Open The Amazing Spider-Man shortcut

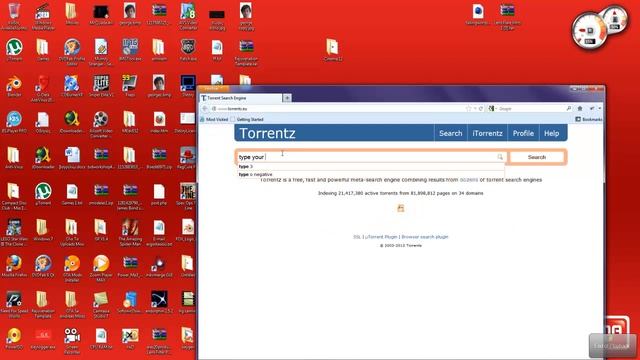click(x=130, y=233)
